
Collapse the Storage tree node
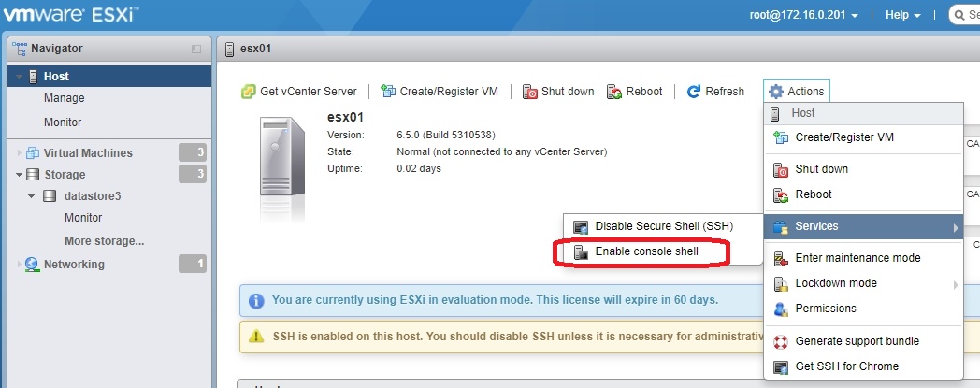click(21, 175)
